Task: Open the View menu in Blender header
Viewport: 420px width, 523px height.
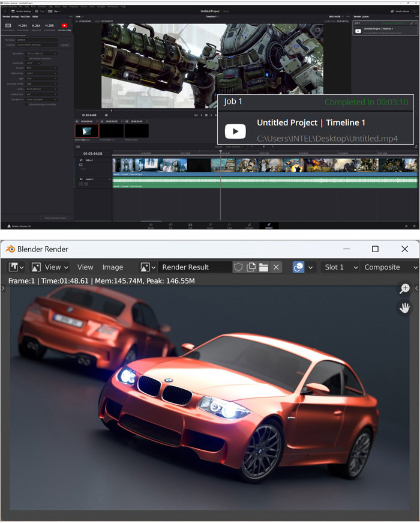Action: coord(85,267)
